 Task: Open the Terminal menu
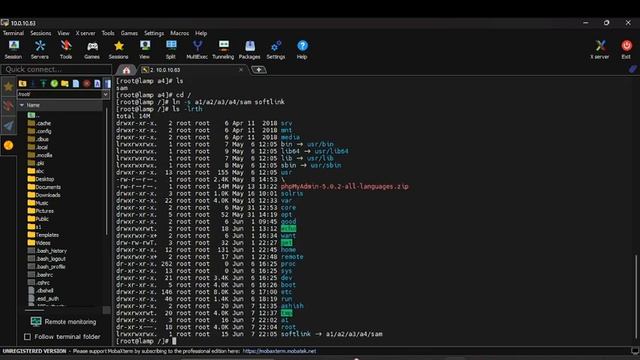coord(13,33)
